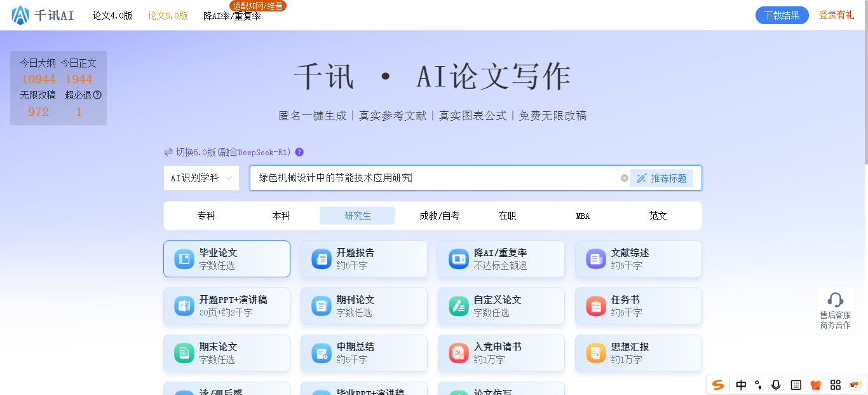This screenshot has width=868, height=395.
Task: Open the 思想汇报 card icon
Action: [596, 353]
